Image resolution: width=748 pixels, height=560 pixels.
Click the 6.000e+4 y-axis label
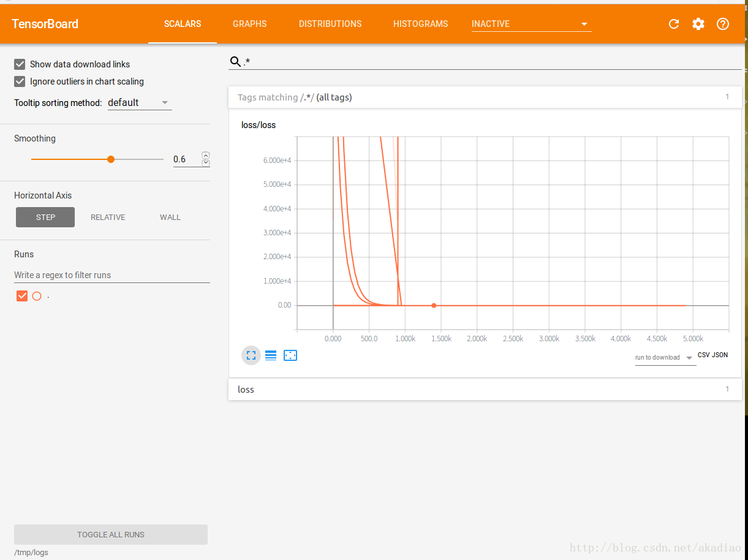277,161
